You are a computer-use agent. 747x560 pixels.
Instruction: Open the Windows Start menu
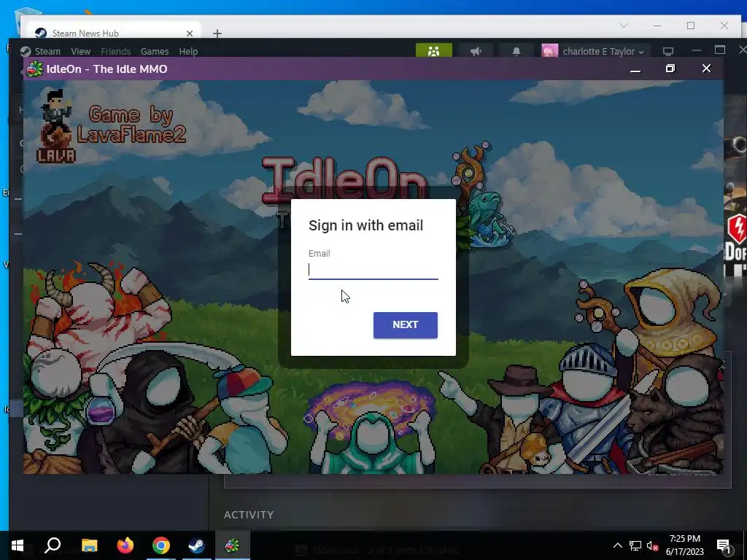[18, 545]
